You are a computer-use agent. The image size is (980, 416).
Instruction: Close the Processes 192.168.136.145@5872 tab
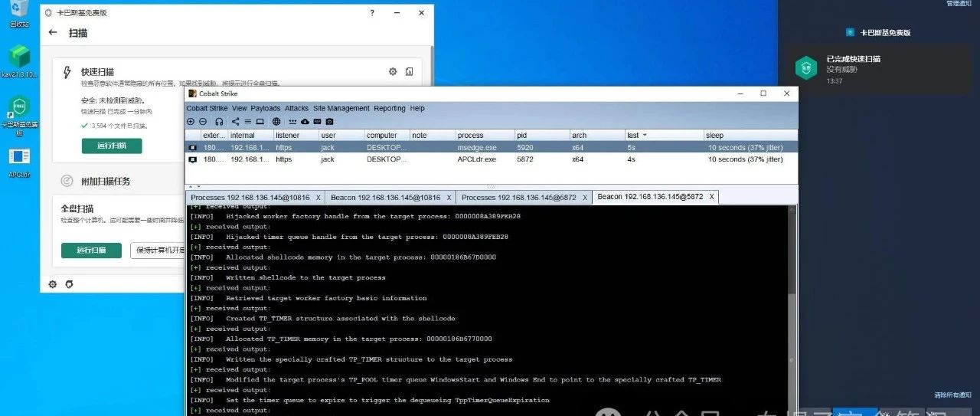tap(585, 198)
